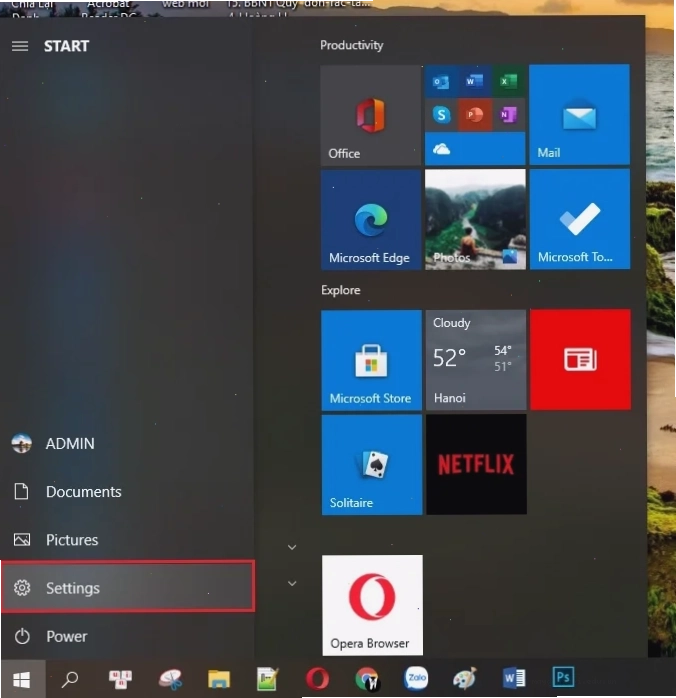Launch Opera Browser tile
This screenshot has height=698, width=676.
(x=372, y=605)
